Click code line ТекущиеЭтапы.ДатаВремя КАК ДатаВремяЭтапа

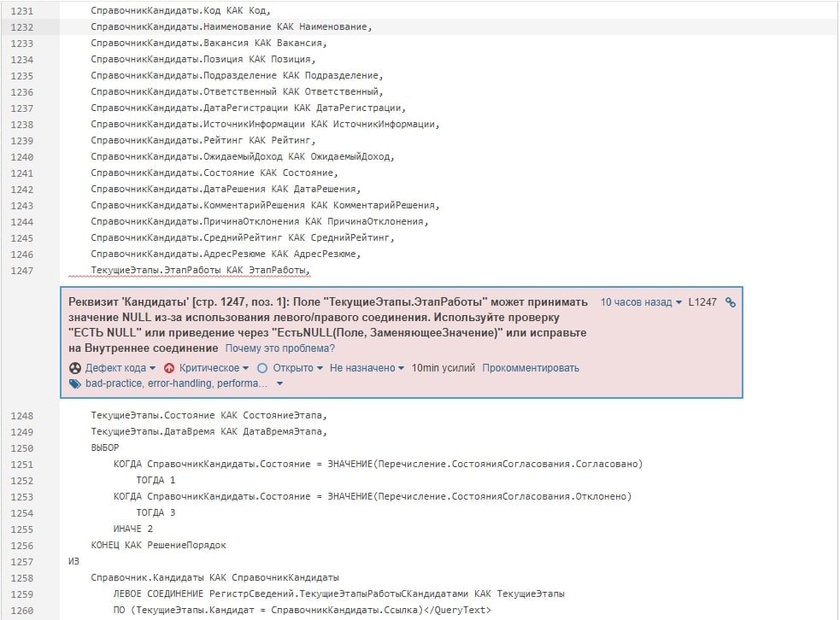pos(209,431)
